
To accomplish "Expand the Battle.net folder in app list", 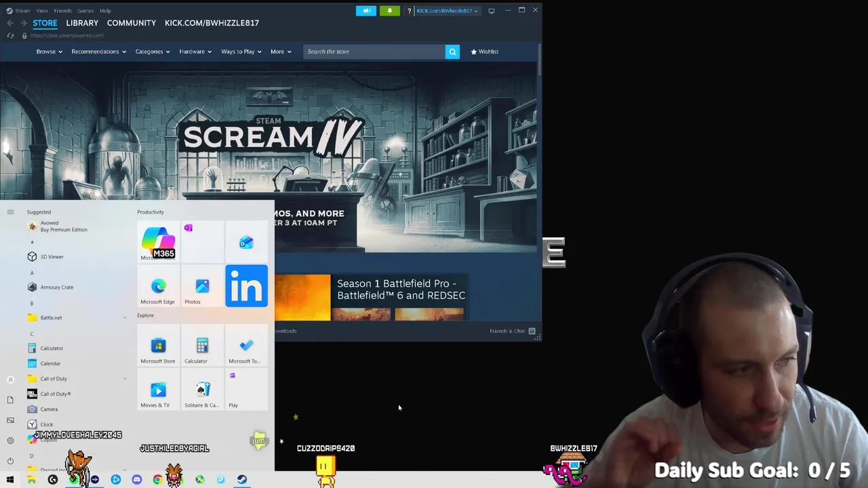I will click(x=124, y=318).
